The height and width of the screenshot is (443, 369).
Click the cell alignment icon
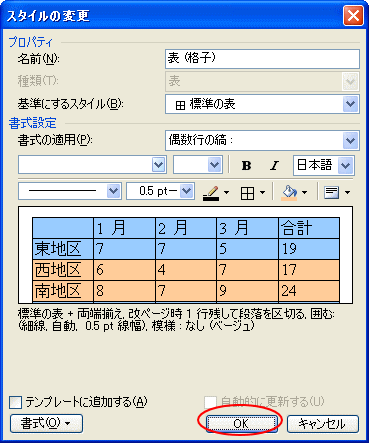(332, 193)
